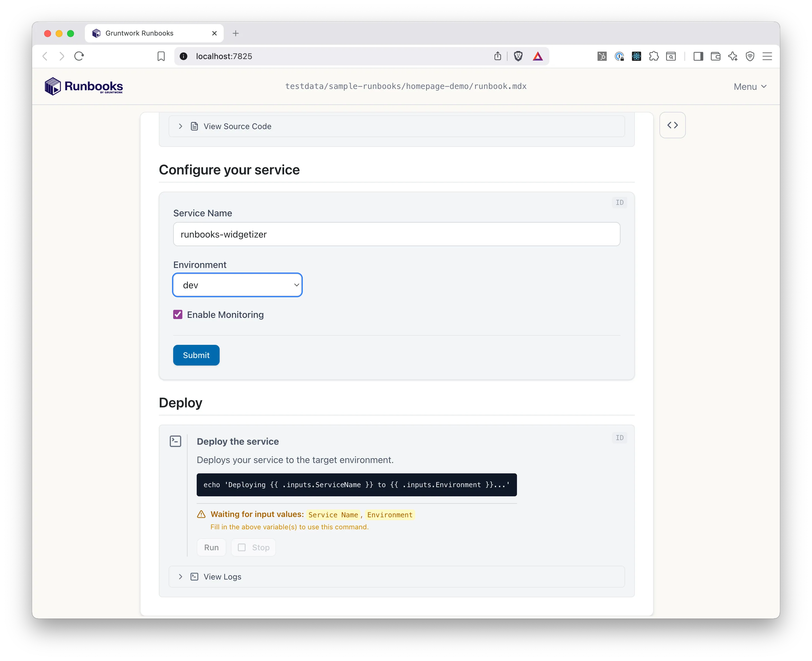The height and width of the screenshot is (661, 812).
Task: Open the browser extensions puzzle icon
Action: click(x=654, y=56)
